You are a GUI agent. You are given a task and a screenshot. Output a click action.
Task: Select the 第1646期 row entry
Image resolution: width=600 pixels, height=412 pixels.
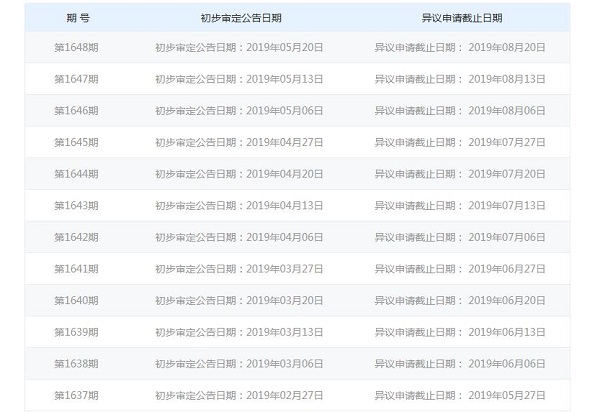coord(76,110)
